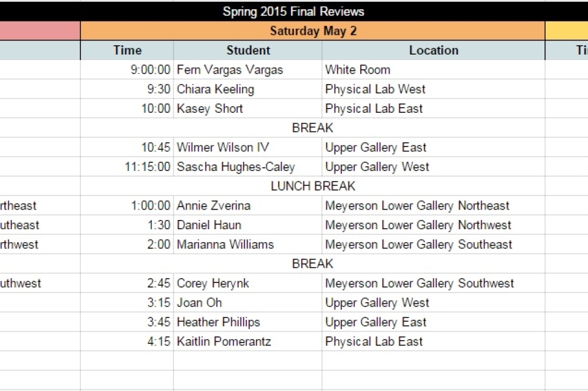
Task: Select Upper Gallery West for Sascha Hughes-Caley
Action: pos(434,167)
